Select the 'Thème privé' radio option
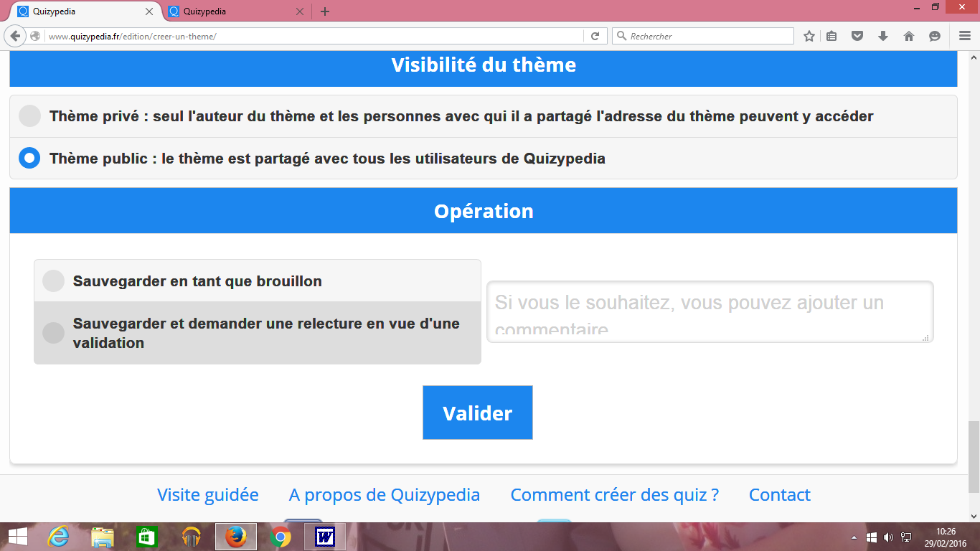Screen dimensions: 980x551 pos(29,116)
